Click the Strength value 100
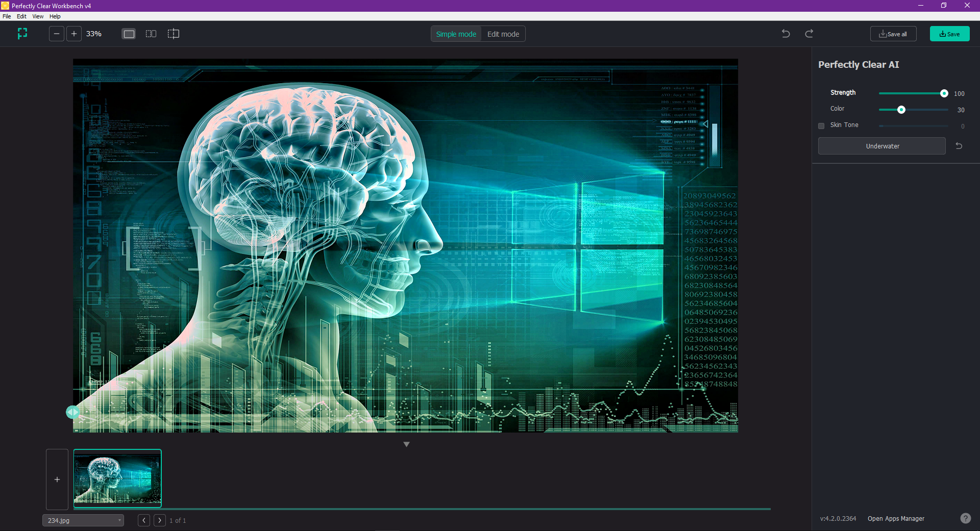980x531 pixels. pos(959,93)
